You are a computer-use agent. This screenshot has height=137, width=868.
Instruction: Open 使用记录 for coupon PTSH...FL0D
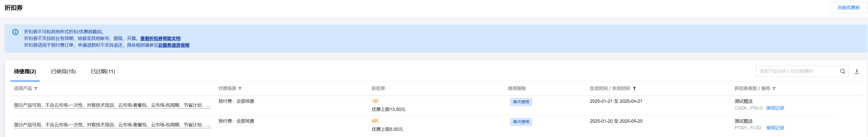tap(775, 128)
